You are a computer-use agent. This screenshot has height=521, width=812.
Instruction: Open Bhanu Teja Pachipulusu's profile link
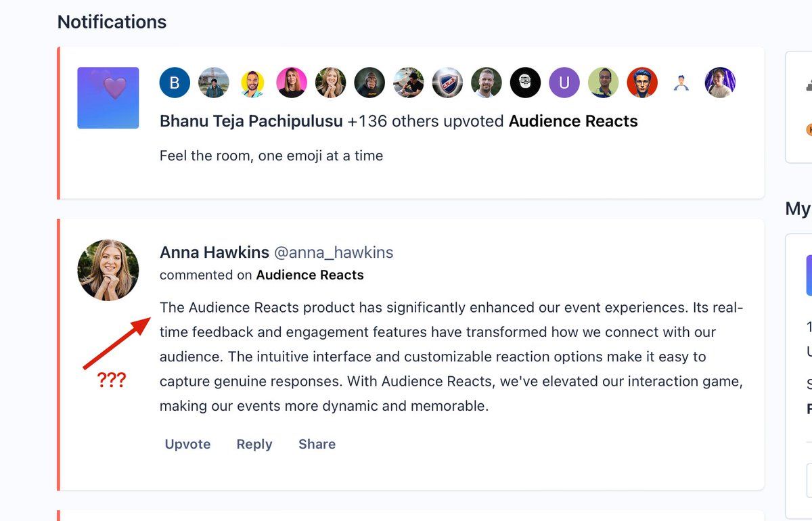coord(250,121)
